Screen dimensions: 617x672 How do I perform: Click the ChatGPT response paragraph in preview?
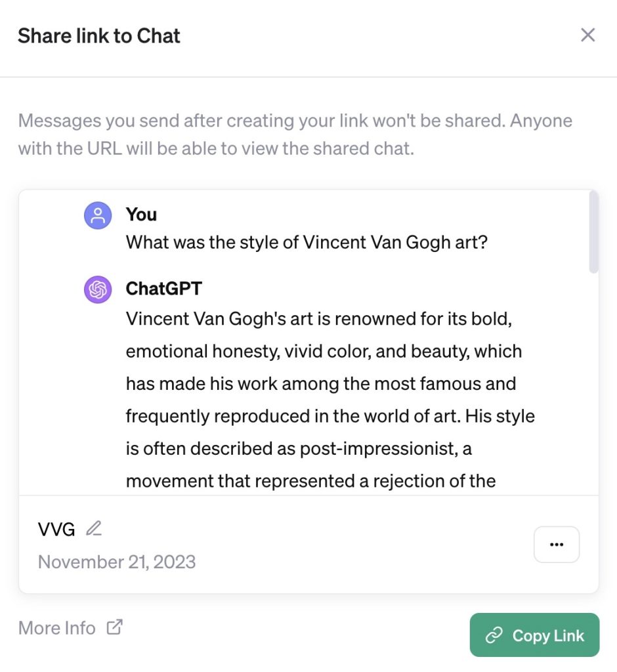click(330, 400)
